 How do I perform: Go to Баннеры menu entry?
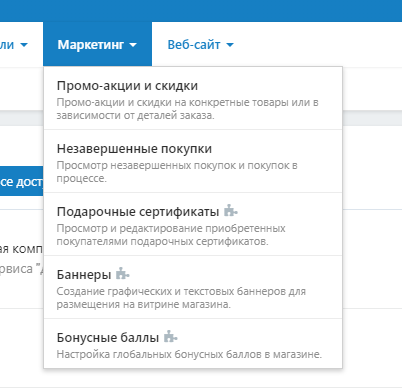pyautogui.click(x=193, y=287)
